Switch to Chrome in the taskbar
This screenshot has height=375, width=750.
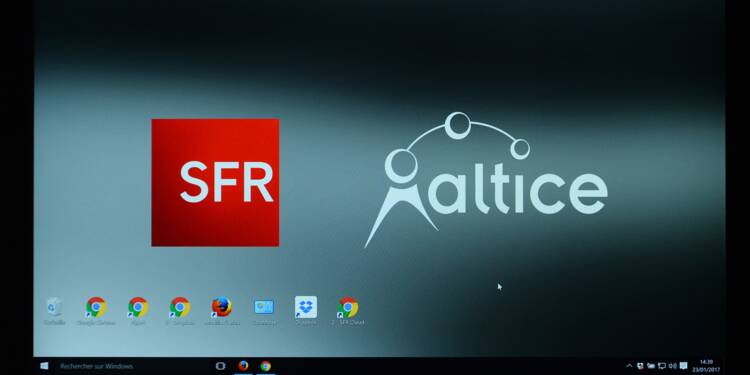pos(266,366)
